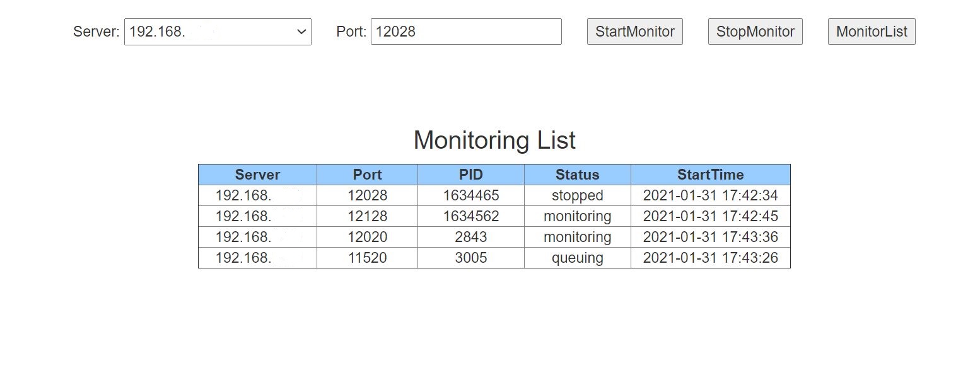Click the StartTime column header

click(x=710, y=175)
